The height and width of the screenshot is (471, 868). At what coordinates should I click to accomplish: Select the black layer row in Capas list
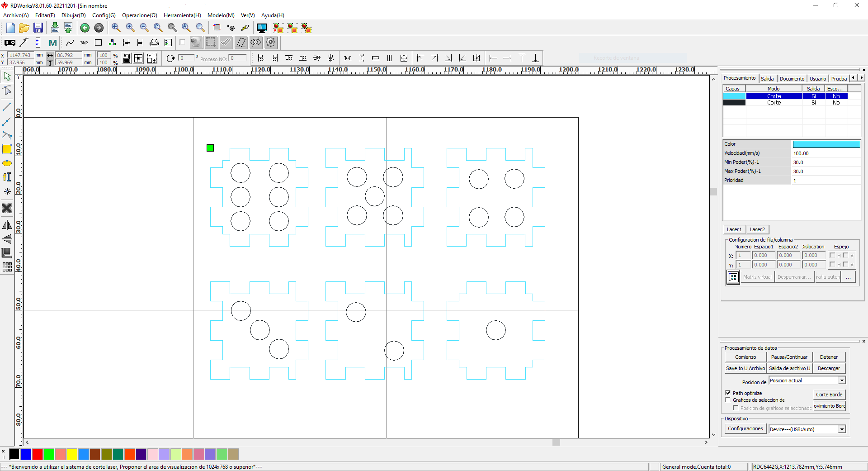click(785, 103)
